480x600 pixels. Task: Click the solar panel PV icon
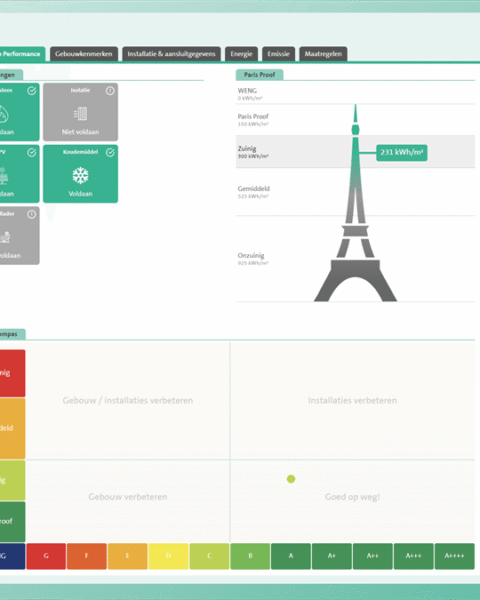click(4, 176)
